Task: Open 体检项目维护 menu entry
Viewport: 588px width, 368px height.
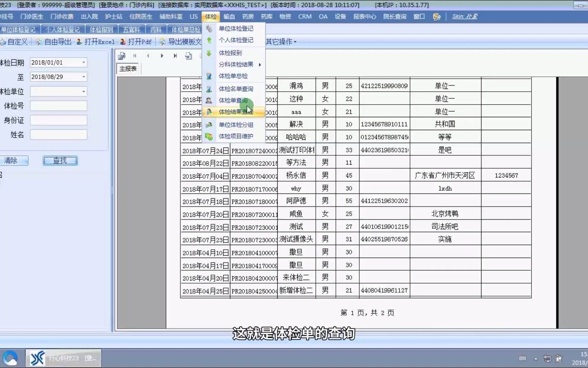Action: pos(236,136)
